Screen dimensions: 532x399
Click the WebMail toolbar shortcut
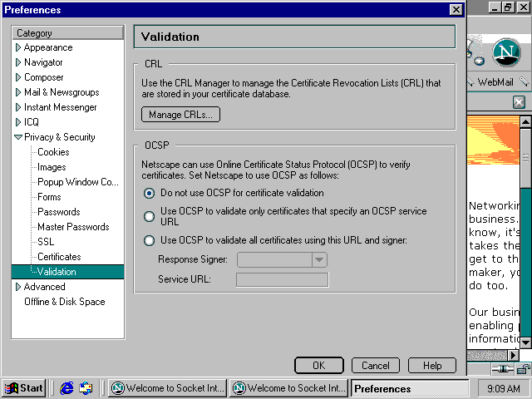(495, 81)
